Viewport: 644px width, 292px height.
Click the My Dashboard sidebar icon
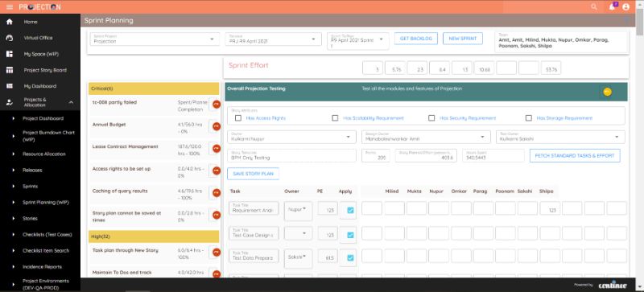coord(10,86)
